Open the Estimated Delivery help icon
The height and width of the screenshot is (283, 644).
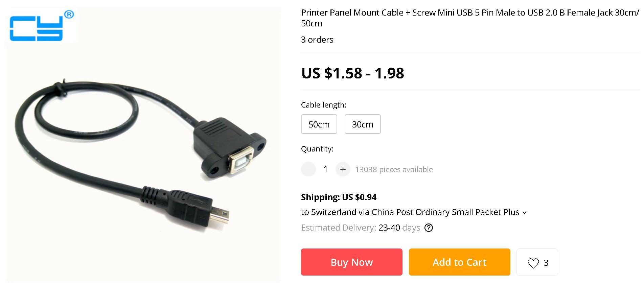pos(429,228)
